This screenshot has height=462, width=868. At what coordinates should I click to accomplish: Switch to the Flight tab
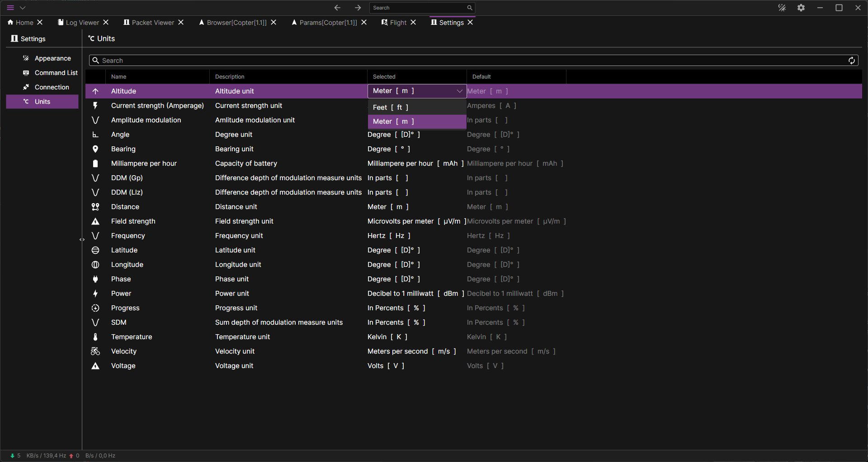coord(398,23)
